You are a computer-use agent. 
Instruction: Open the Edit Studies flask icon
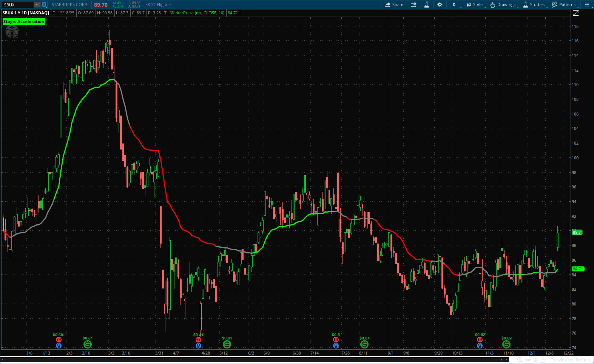coord(426,5)
